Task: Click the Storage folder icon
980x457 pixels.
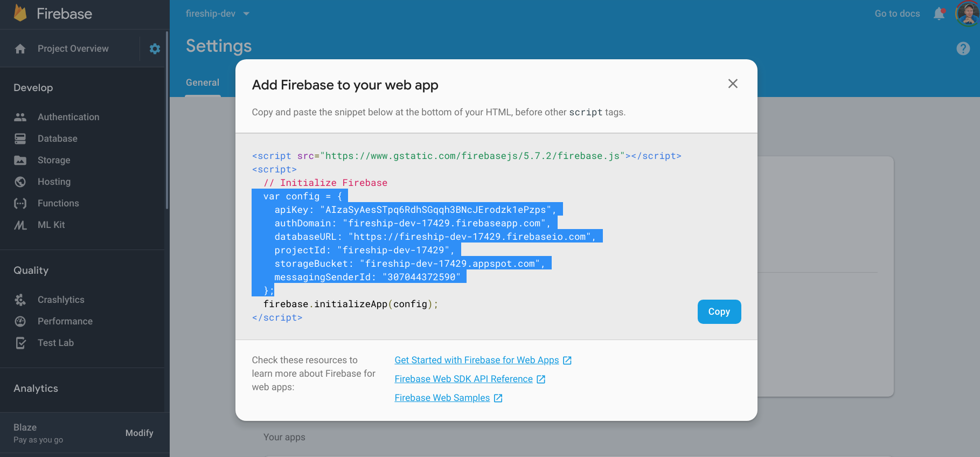Action: (x=20, y=160)
